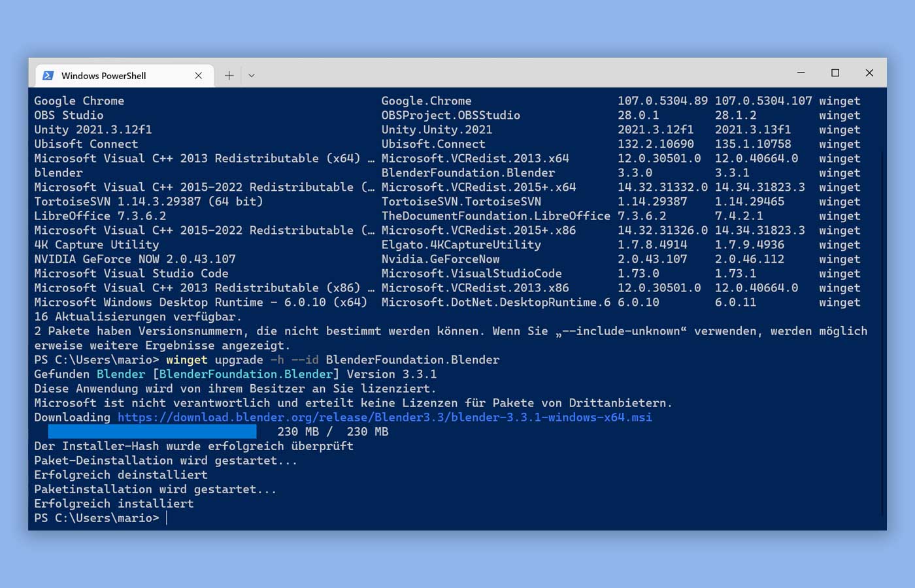Open a new terminal tab with plus
The width and height of the screenshot is (915, 588).
point(229,76)
